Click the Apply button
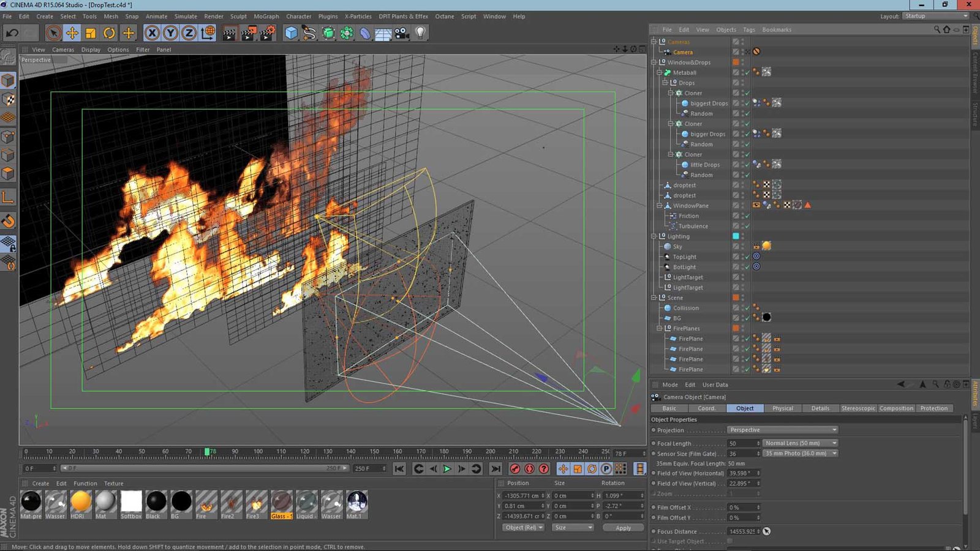 [623, 528]
